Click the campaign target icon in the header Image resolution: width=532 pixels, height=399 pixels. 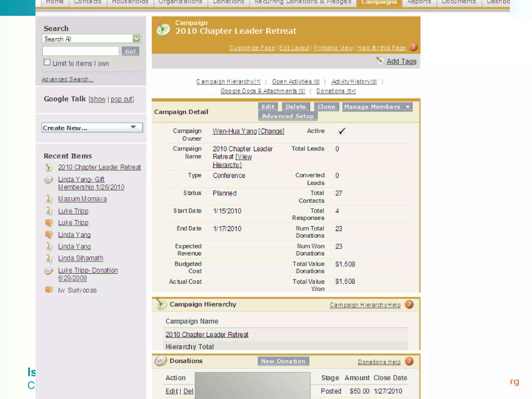pyautogui.click(x=163, y=29)
